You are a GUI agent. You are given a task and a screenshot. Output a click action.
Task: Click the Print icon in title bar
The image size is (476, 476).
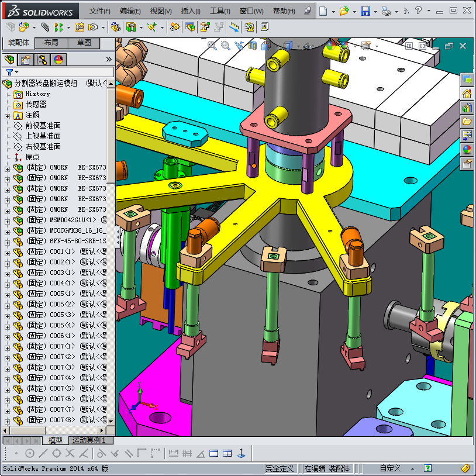point(386,11)
